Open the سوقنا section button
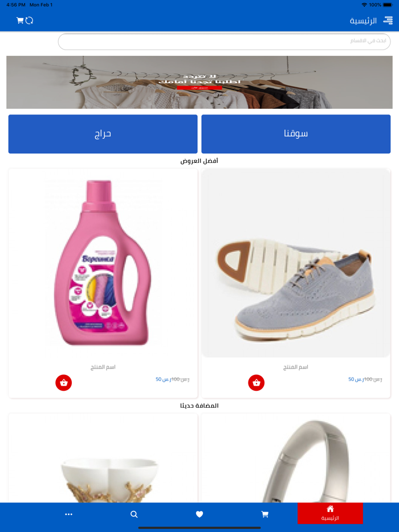This screenshot has width=399, height=532. pos(296,134)
